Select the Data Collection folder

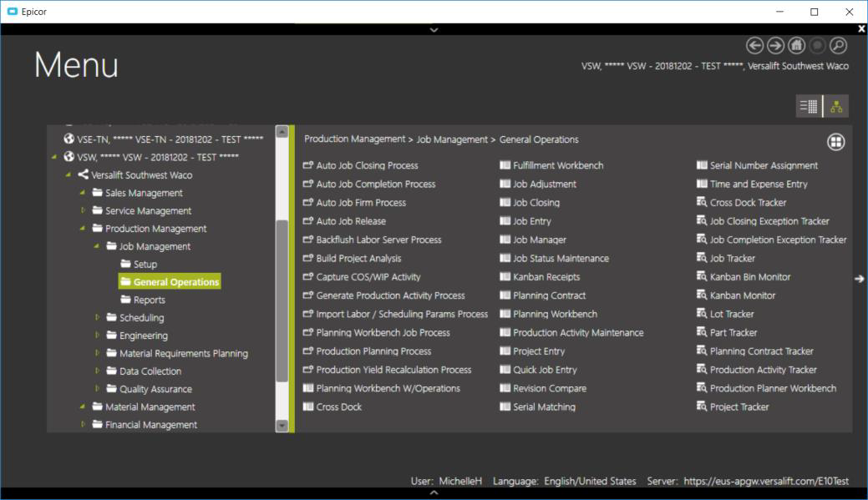pos(144,371)
